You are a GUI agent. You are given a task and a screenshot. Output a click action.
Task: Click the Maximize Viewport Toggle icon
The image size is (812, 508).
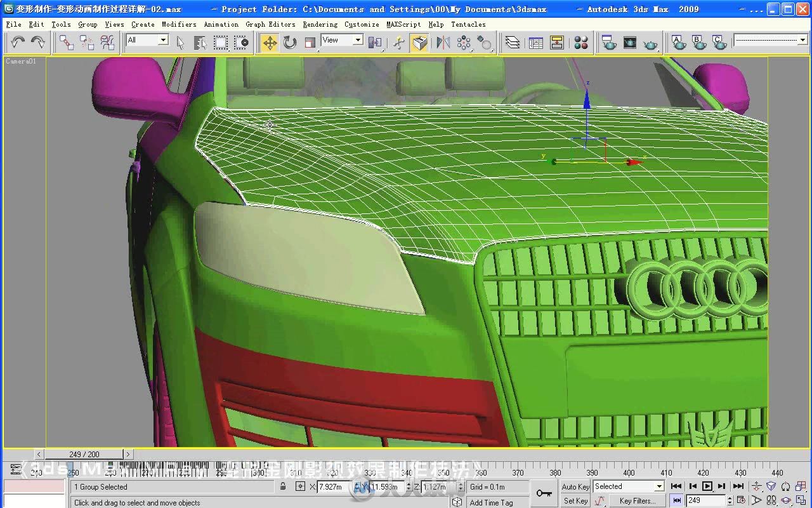[x=801, y=501]
